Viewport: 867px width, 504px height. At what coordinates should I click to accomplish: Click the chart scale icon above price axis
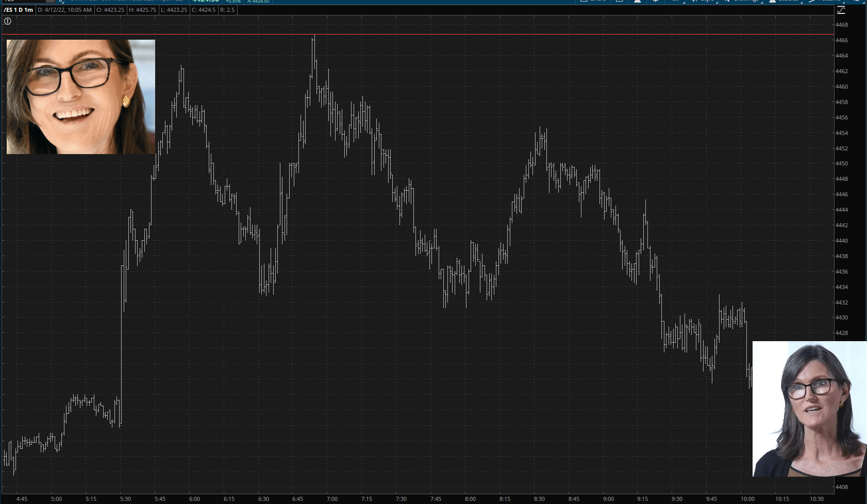(841, 10)
